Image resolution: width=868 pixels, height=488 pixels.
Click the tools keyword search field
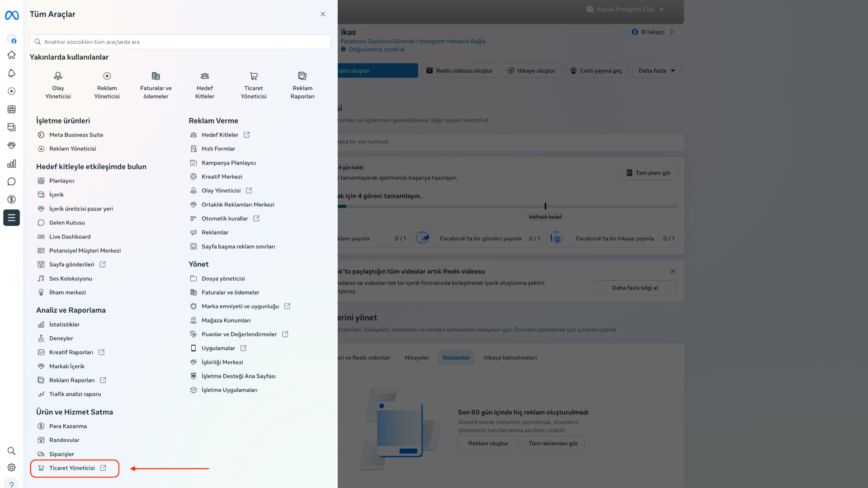pos(180,42)
